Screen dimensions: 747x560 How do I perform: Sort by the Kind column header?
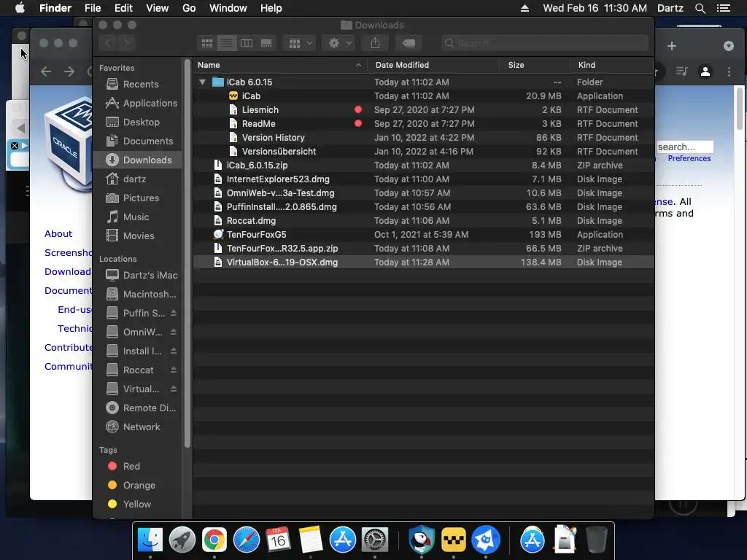[x=612, y=65]
